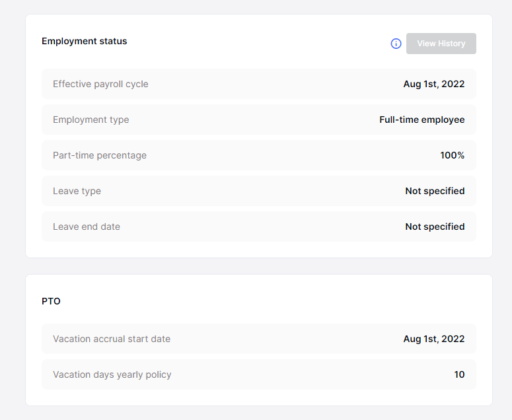Select the Leave end date row label
This screenshot has width=512, height=420.
coord(87,227)
